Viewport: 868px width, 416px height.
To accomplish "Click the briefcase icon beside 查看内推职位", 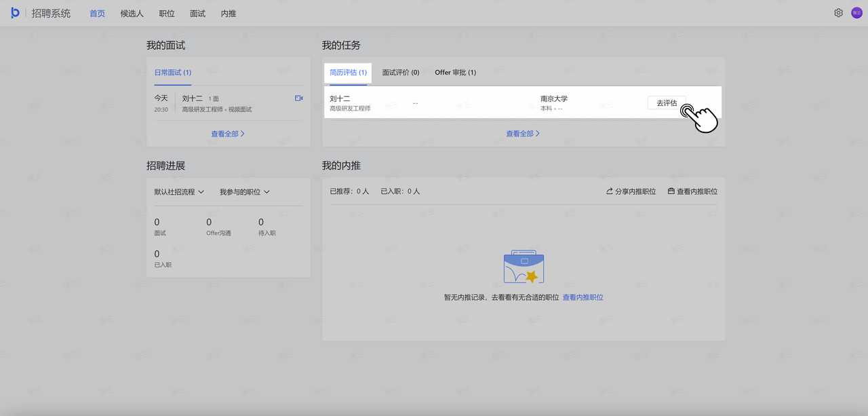I will tap(671, 191).
